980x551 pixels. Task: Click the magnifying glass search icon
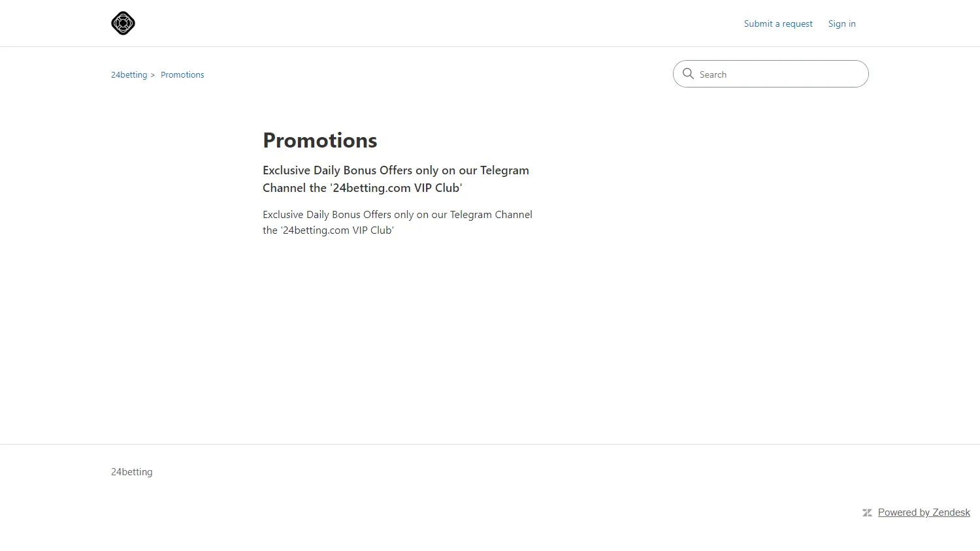click(688, 74)
